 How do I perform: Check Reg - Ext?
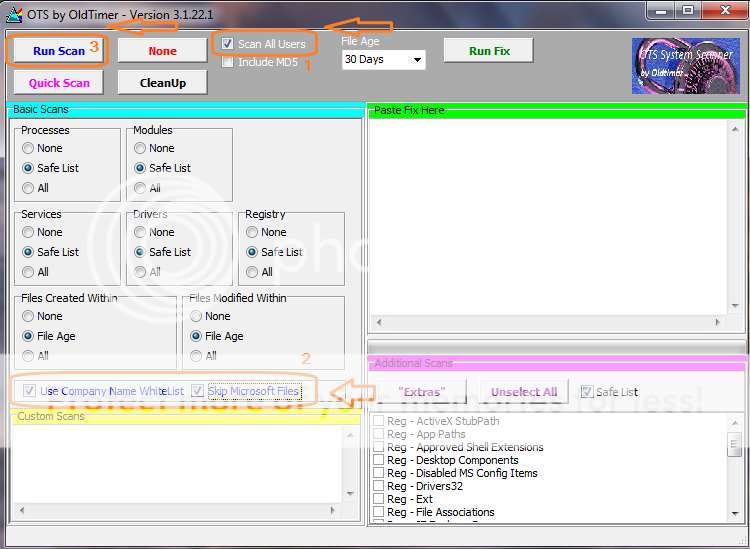tap(378, 499)
